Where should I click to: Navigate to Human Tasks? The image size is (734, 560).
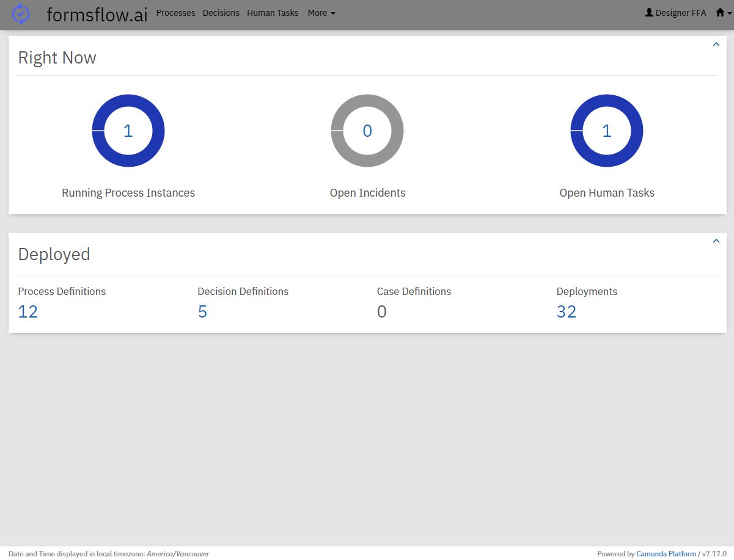tap(273, 13)
